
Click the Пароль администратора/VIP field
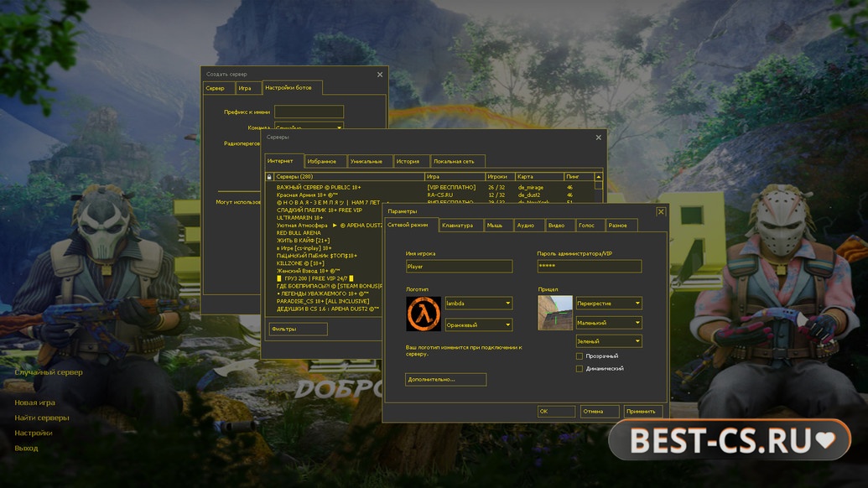point(589,266)
